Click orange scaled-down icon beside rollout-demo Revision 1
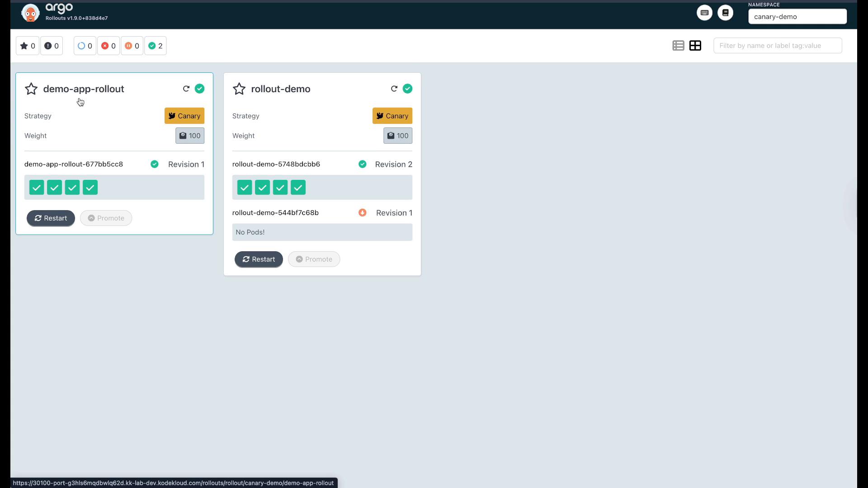 click(x=363, y=212)
